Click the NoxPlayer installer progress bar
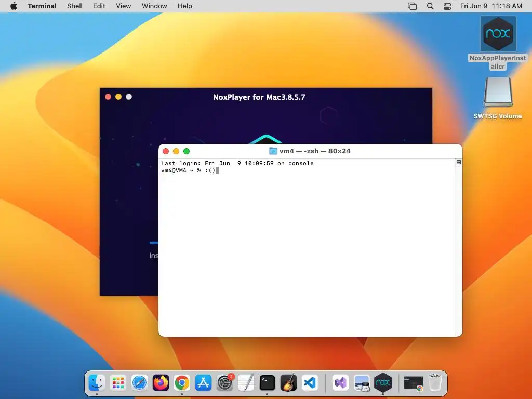532x399 pixels. (x=154, y=243)
